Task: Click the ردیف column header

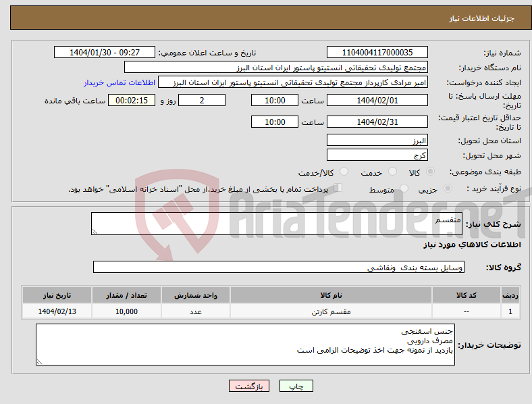Action: [x=510, y=295]
